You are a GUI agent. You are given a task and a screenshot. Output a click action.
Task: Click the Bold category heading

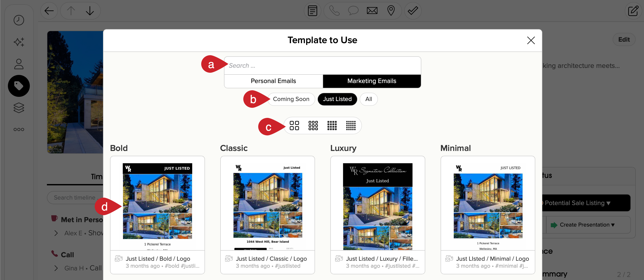pos(119,148)
